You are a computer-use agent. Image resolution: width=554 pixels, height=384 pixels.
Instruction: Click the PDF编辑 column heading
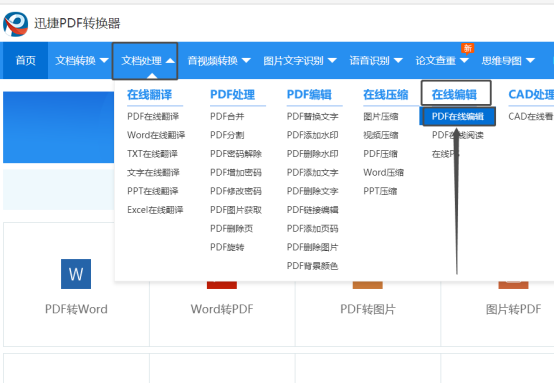309,94
